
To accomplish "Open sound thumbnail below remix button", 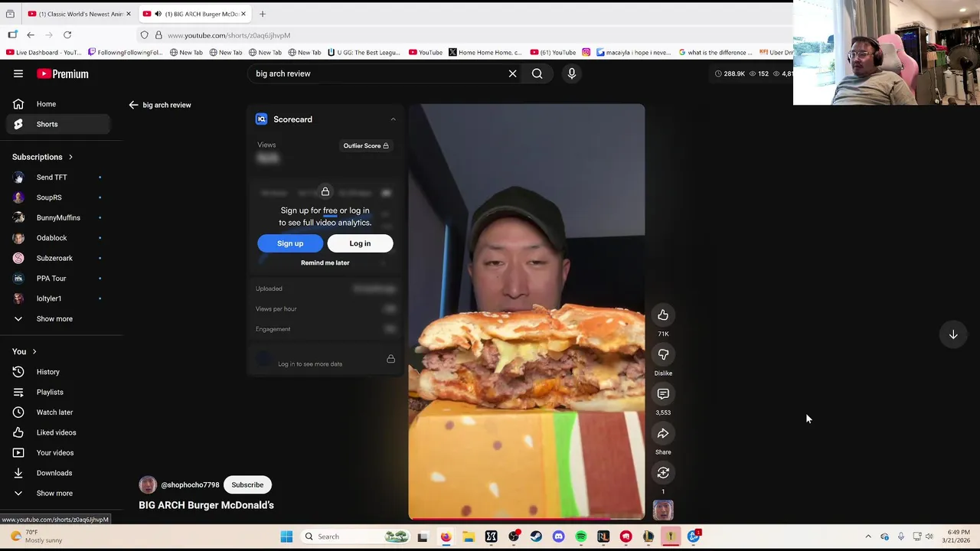I will click(663, 510).
